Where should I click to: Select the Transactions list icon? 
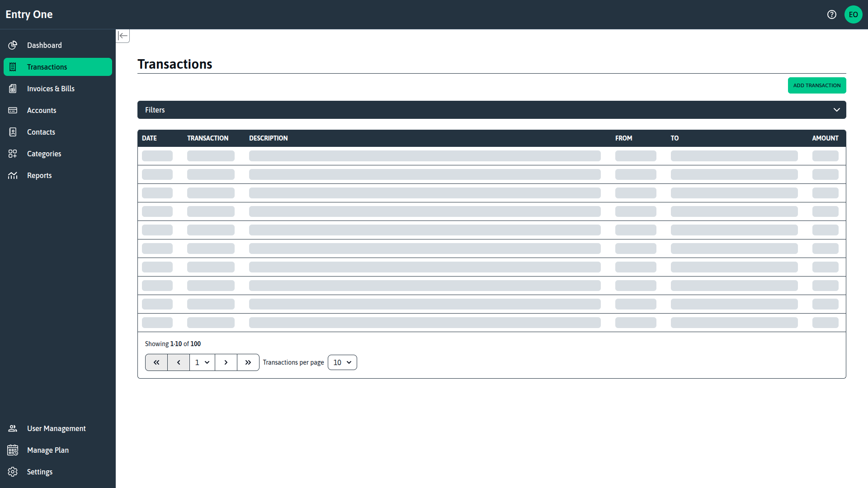coord(13,66)
